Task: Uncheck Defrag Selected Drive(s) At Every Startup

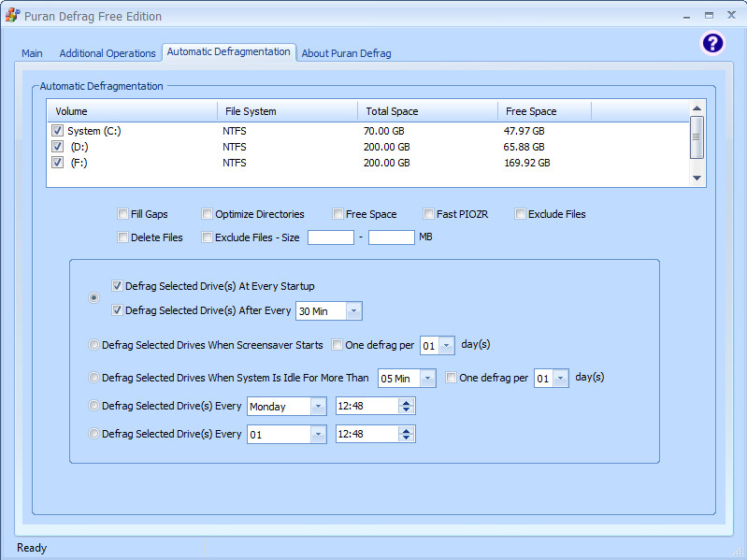Action: (117, 286)
